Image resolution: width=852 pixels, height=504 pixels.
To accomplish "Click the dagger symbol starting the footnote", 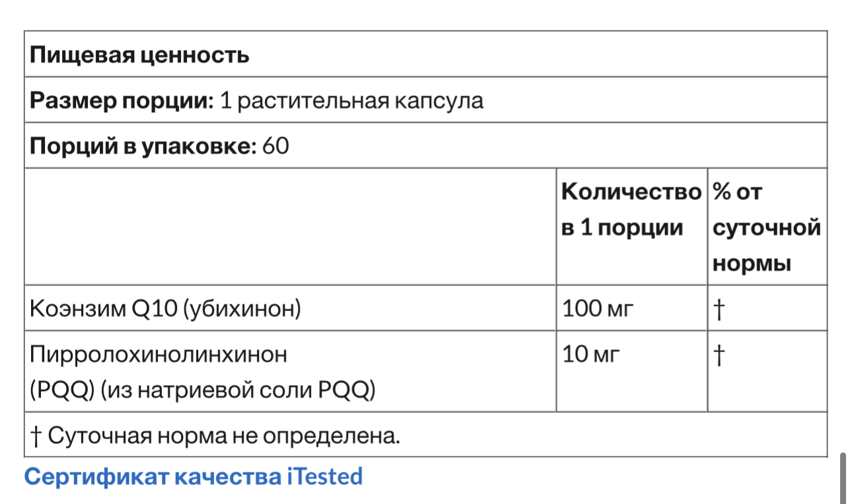I will tap(36, 437).
